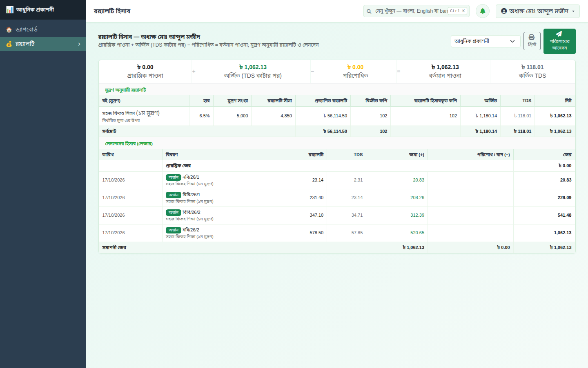Viewport: 588px width, 368px height.
Task: Click the first অর্জন badge for নবি/26/1
Action: pos(174,177)
